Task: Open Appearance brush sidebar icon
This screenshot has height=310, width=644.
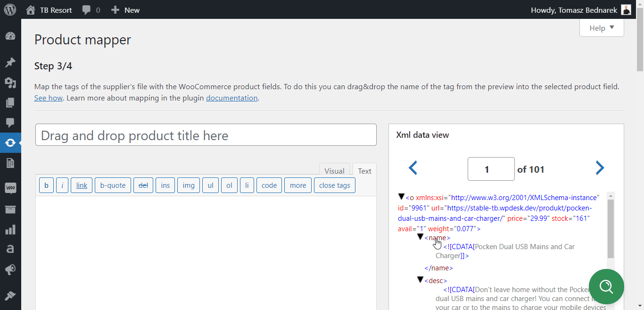Action: (x=10, y=295)
